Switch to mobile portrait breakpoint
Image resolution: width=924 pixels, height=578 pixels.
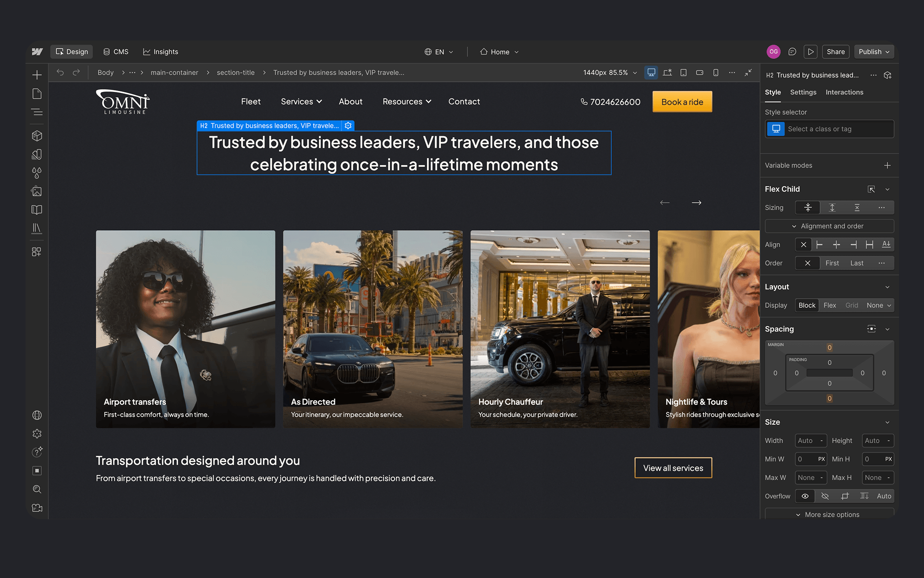click(716, 72)
